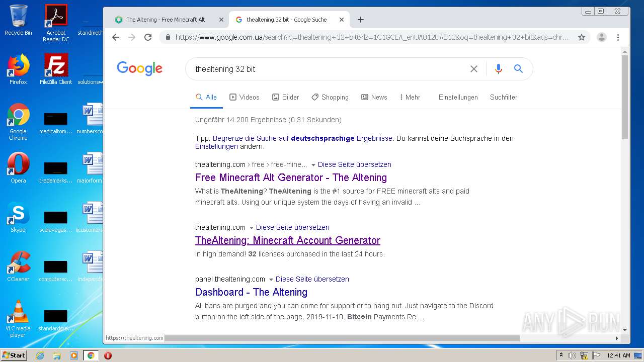
Task: Expand the Mehr menu
Action: click(x=410, y=97)
